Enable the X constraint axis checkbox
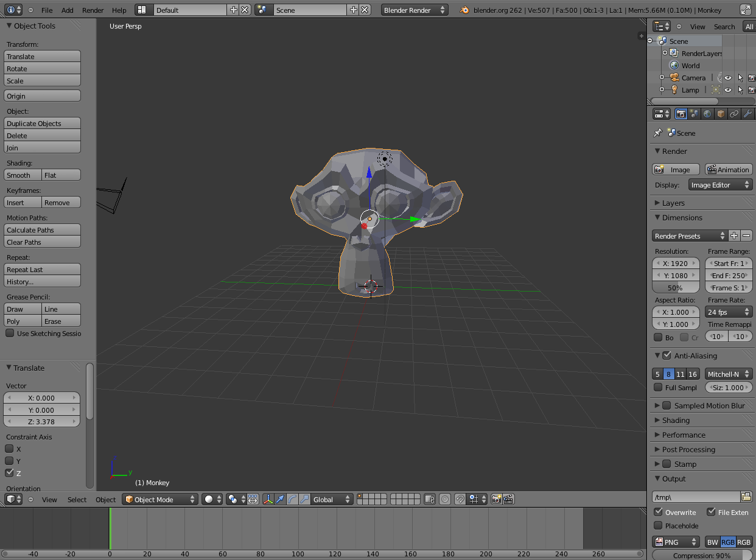This screenshot has width=756, height=560. [9, 449]
